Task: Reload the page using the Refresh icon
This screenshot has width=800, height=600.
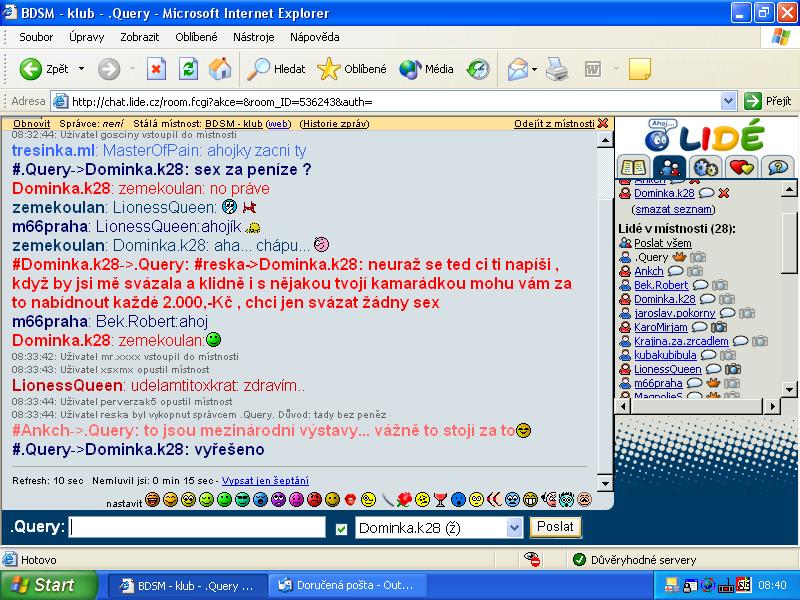Action: pyautogui.click(x=188, y=69)
